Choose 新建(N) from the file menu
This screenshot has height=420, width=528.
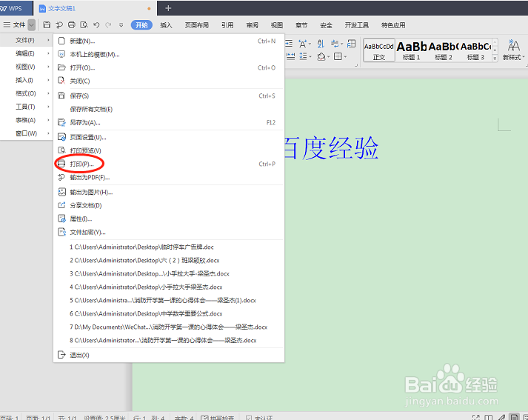168,41
